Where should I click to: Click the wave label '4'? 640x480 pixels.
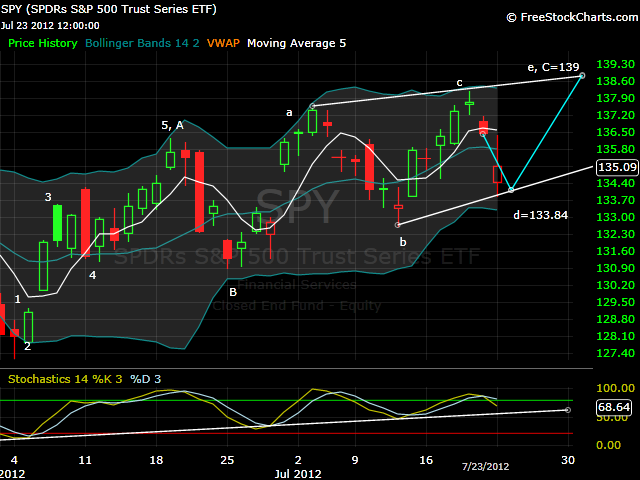[93, 275]
